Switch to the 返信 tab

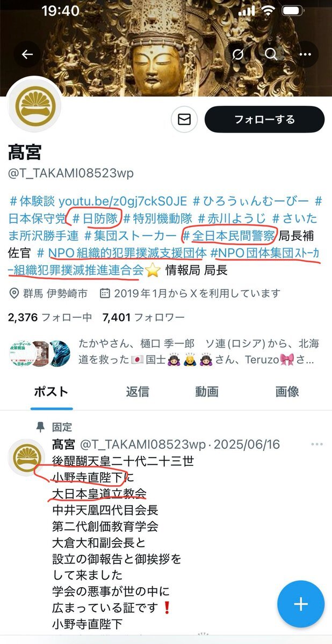tap(138, 392)
